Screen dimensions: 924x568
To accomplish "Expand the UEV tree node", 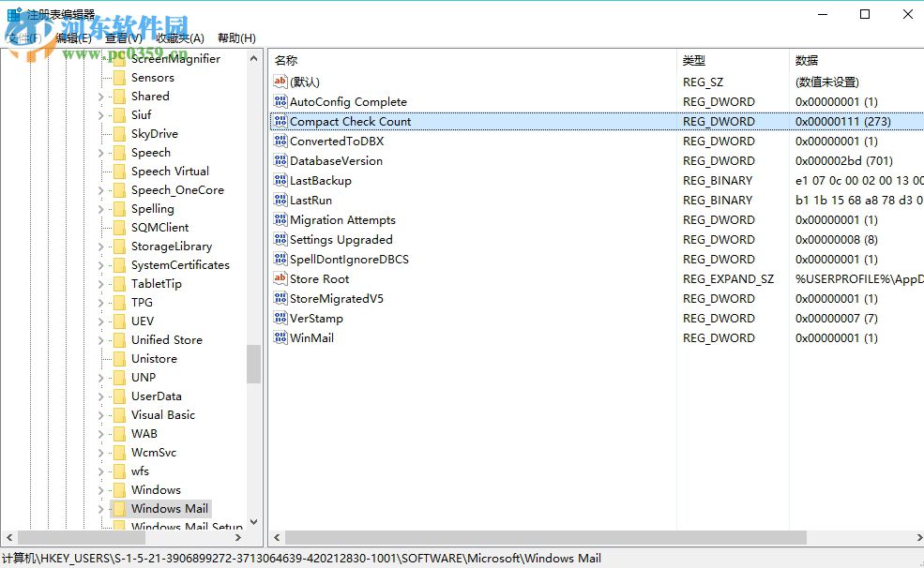I will point(103,321).
